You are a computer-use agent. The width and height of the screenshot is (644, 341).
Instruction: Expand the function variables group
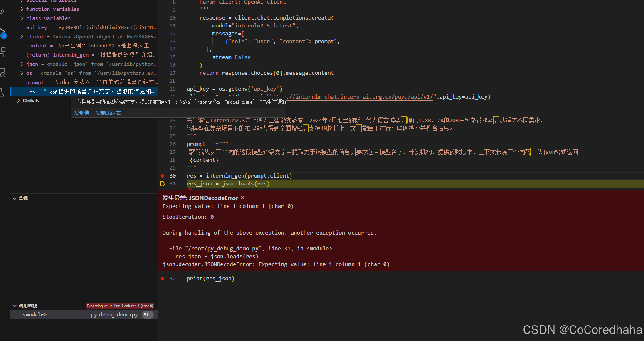(x=21, y=9)
